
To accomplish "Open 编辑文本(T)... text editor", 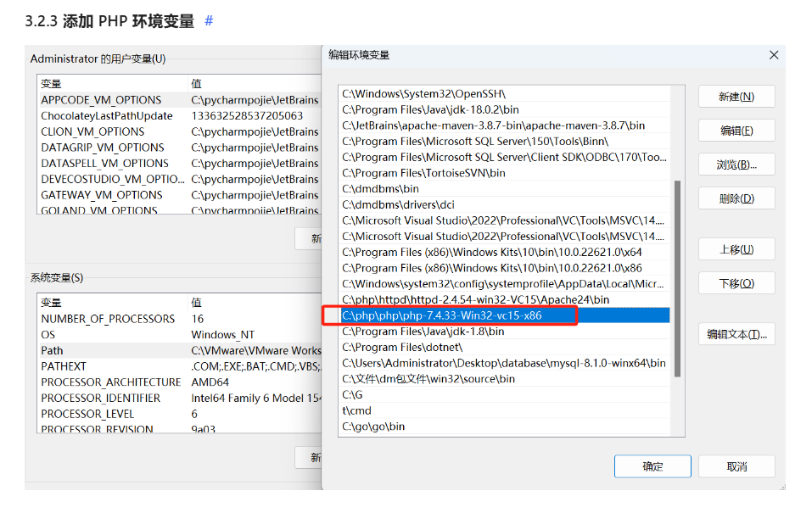I will [x=736, y=334].
